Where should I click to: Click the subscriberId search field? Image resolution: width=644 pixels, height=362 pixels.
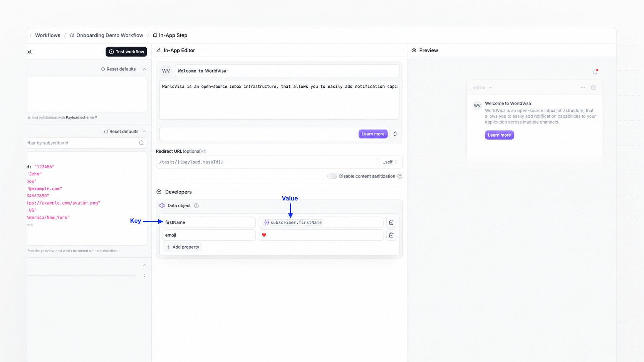(x=87, y=143)
